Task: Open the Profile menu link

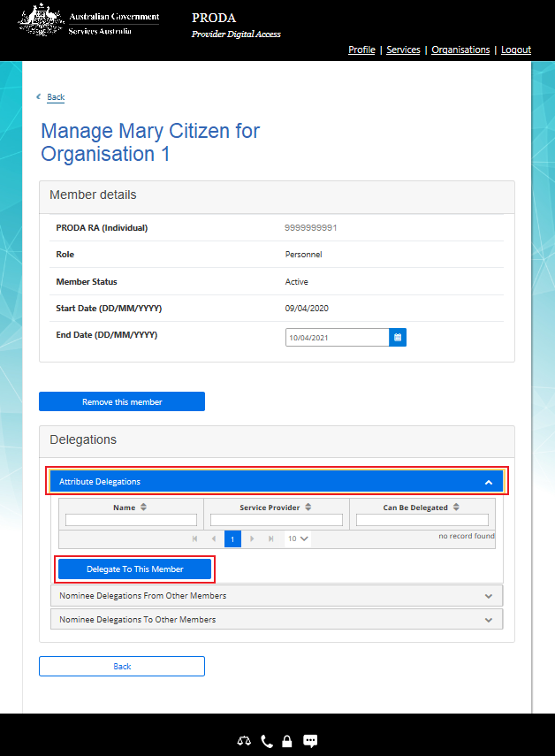Action: (361, 50)
